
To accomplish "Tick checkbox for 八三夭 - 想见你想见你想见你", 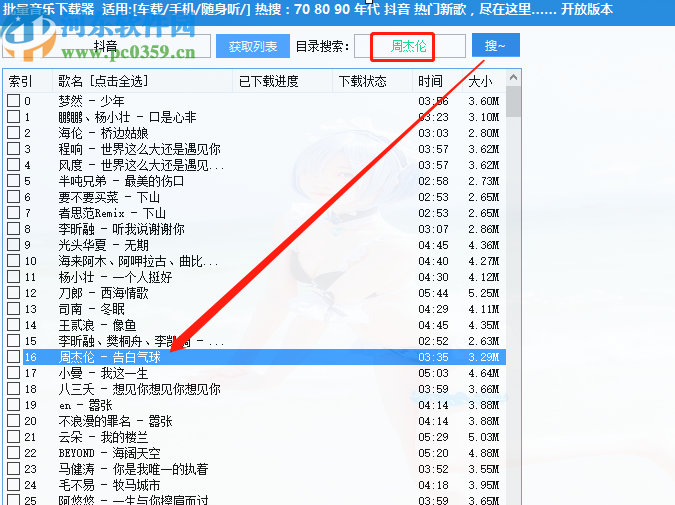I will [x=13, y=389].
